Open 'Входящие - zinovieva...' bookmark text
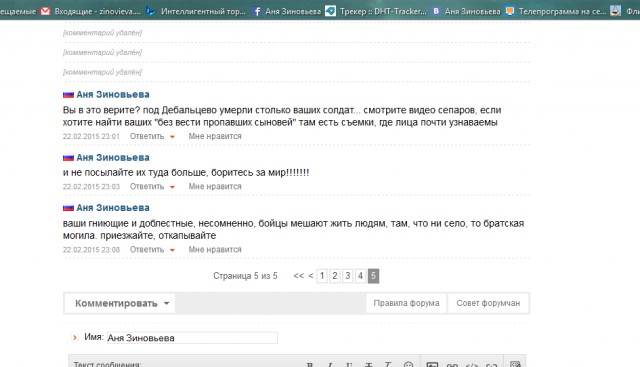640x367 pixels. click(x=97, y=11)
